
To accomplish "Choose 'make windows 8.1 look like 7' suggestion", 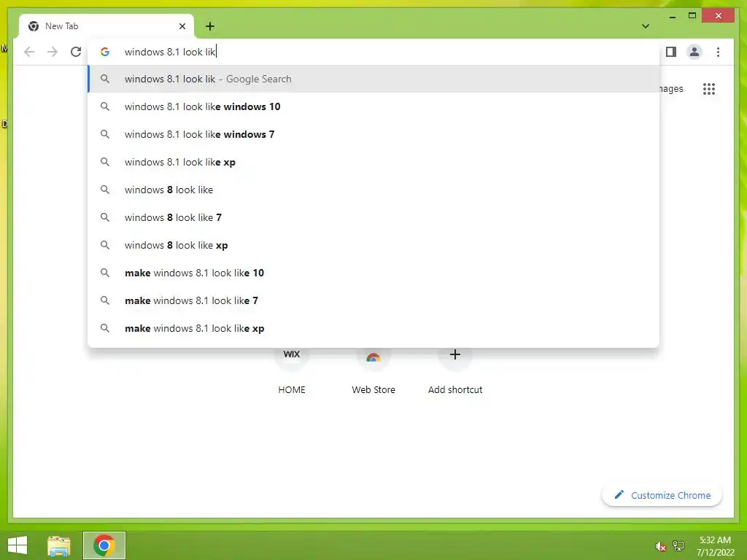I will point(373,300).
